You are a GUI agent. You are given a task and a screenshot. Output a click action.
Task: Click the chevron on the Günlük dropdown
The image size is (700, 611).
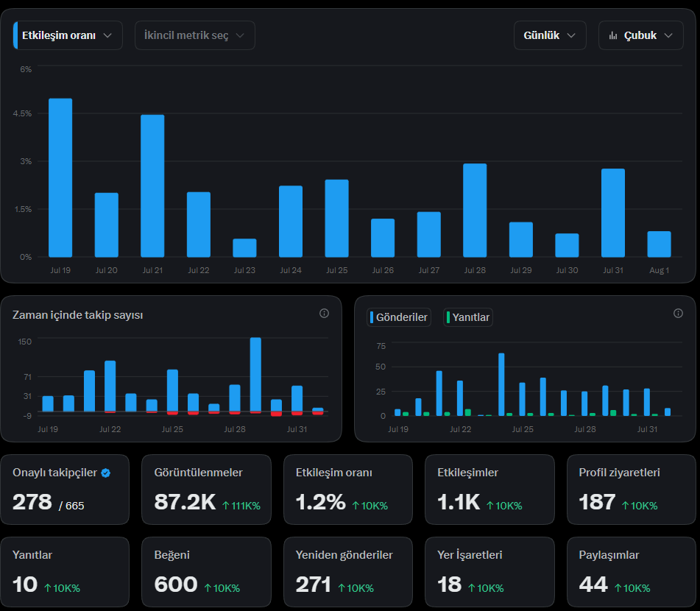[571, 36]
